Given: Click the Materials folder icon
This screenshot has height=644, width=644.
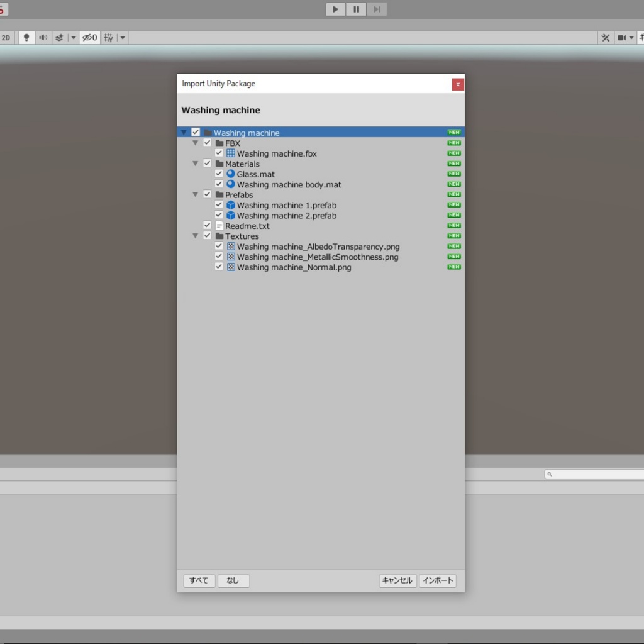Looking at the screenshot, I should click(219, 164).
